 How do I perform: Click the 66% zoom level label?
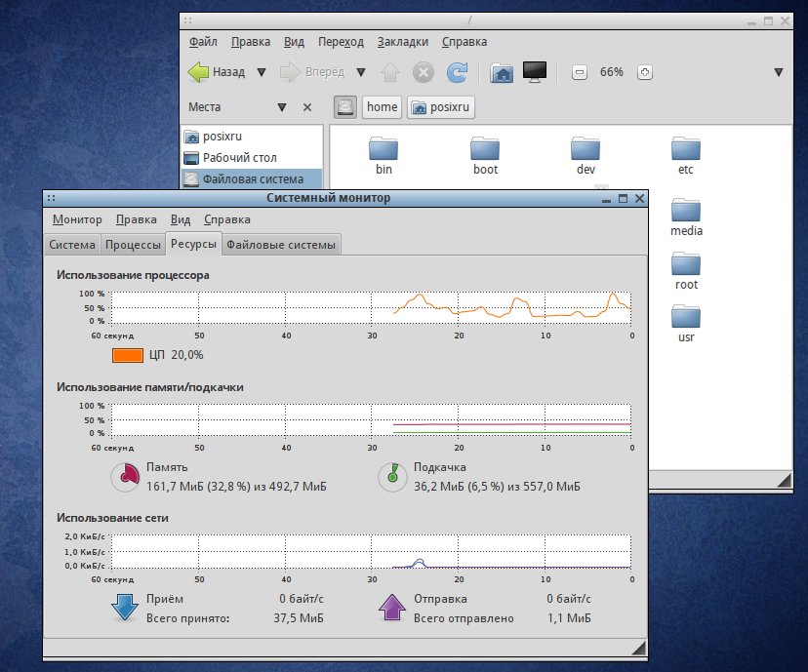(x=612, y=72)
